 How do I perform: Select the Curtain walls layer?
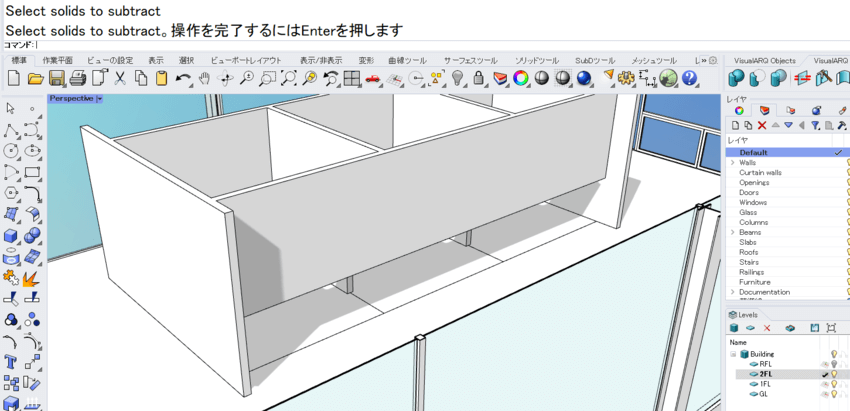[x=760, y=172]
